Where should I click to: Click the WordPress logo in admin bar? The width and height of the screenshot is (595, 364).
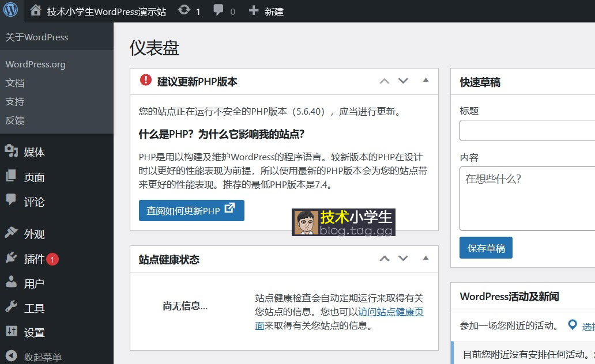tap(11, 10)
